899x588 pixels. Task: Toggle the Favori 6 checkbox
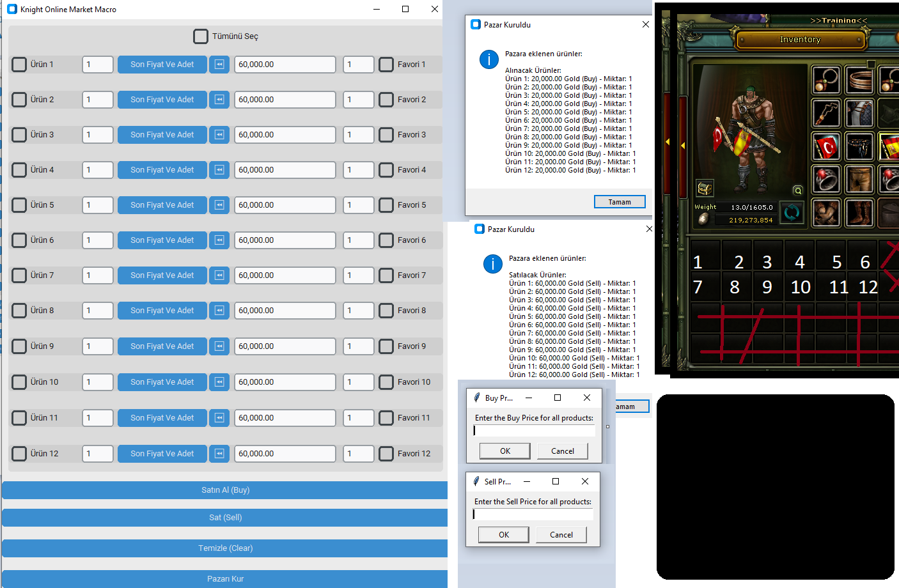pos(386,240)
